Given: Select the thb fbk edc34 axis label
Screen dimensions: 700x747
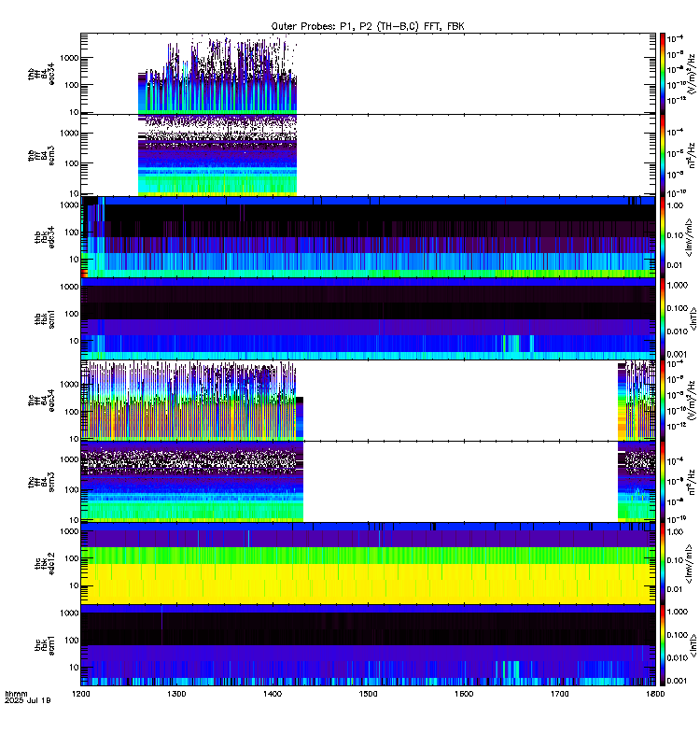Looking at the screenshot, I should point(45,237).
